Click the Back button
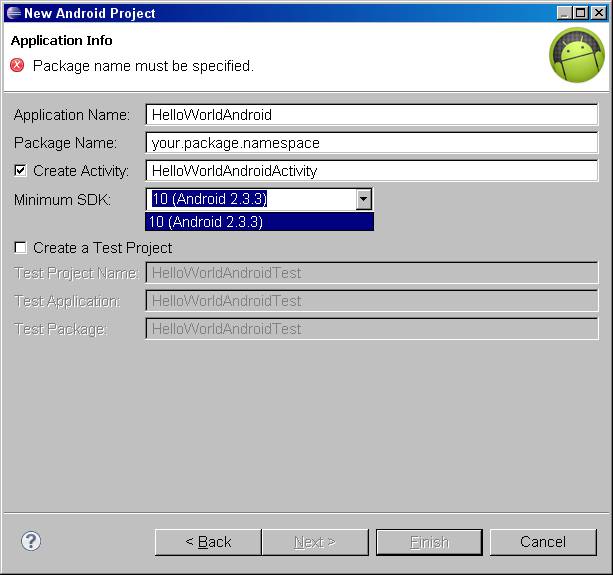The image size is (613, 575). (x=208, y=542)
